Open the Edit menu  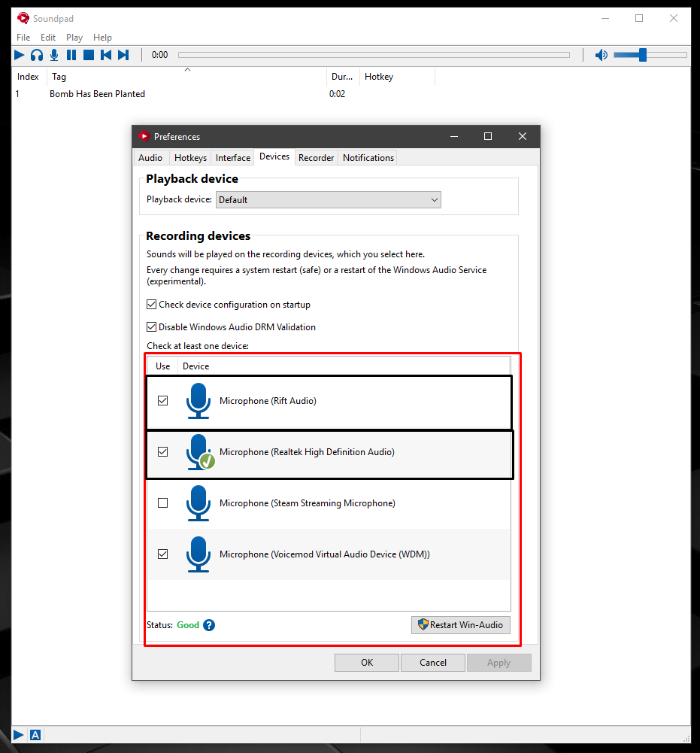pos(48,38)
